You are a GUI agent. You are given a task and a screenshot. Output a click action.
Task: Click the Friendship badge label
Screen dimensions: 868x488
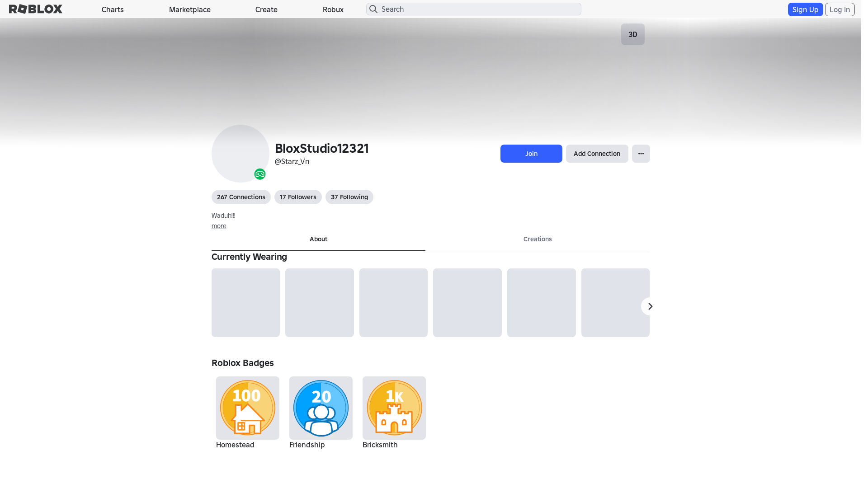tap(307, 445)
